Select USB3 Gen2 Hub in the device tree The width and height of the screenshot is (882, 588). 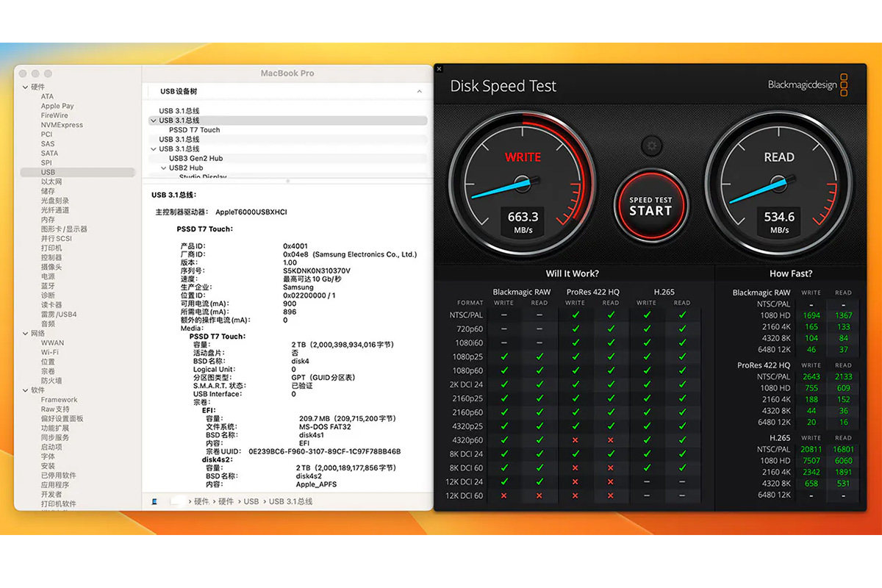[196, 158]
